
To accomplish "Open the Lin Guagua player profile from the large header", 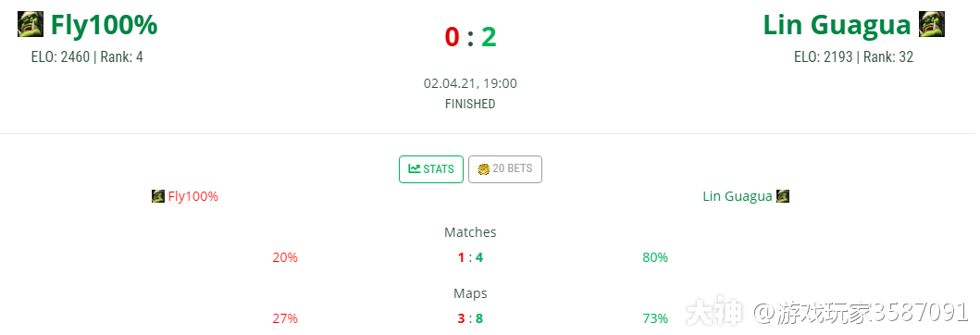I will (x=837, y=25).
